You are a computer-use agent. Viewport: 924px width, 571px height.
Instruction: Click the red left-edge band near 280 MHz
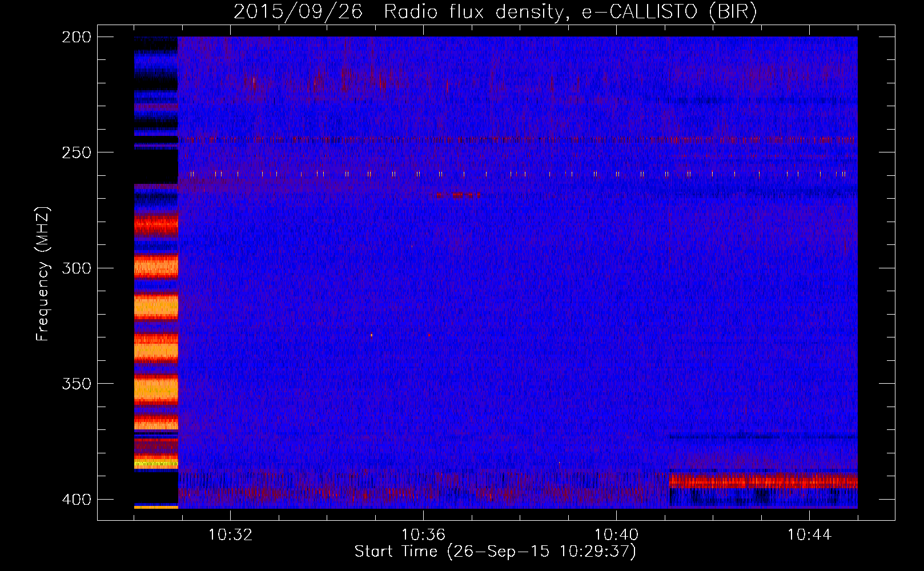(x=156, y=224)
